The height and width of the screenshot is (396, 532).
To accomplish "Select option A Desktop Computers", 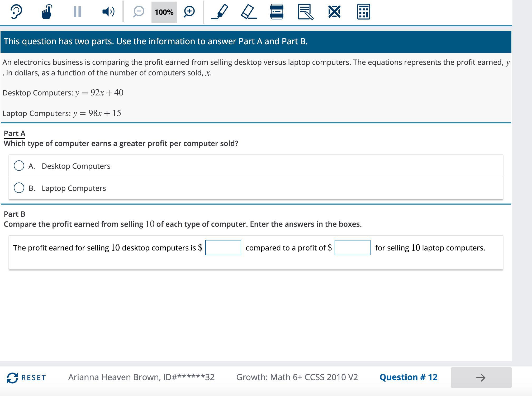I will (19, 166).
